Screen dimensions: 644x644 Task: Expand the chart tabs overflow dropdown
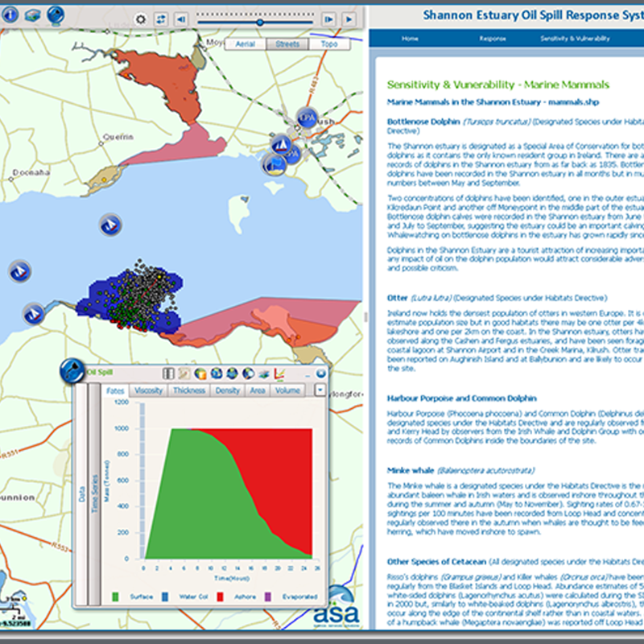click(x=320, y=390)
